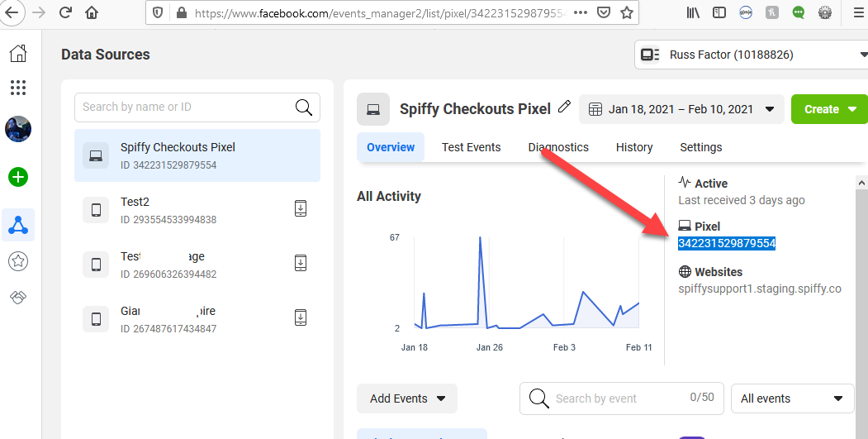Image resolution: width=868 pixels, height=439 pixels.
Task: Open the History tab
Action: [x=633, y=147]
